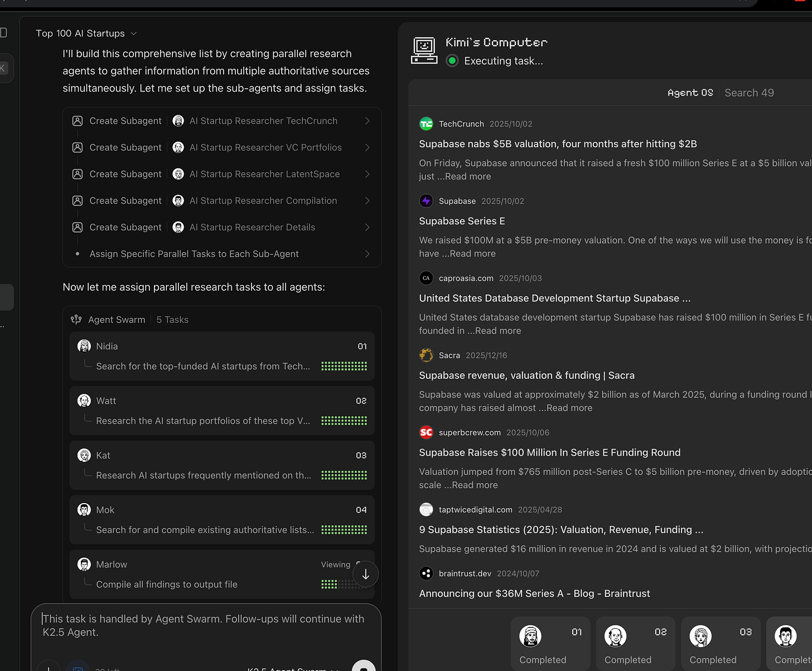Expand Assign Specific Parallel Tasks row chevron
812x671 pixels.
(367, 254)
